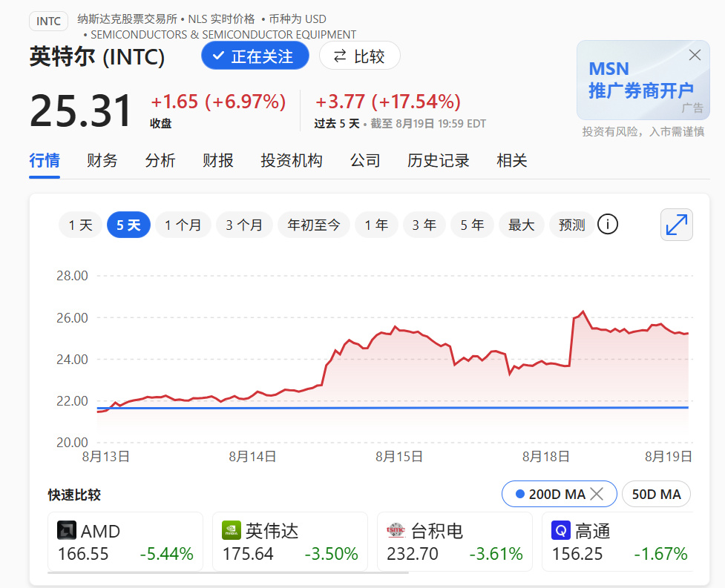
Task: Click the 8月14日 axis label
Action: [x=252, y=457]
